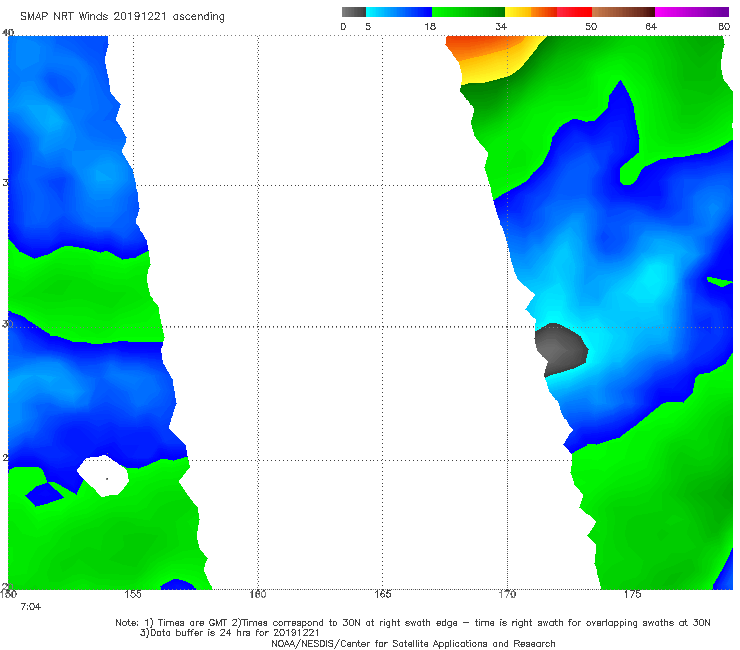Click the color bar label '50'
Screen dimensions: 740x650
coord(591,26)
